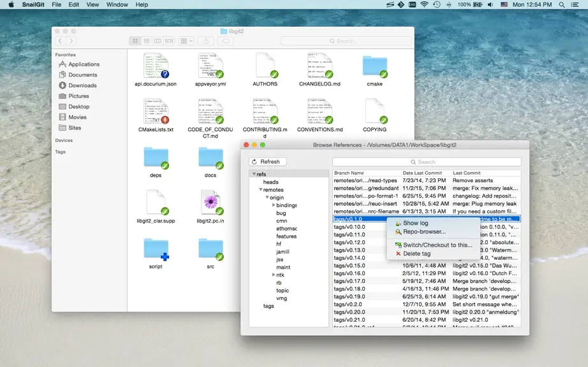Click the Finder edit tags button

click(226, 41)
